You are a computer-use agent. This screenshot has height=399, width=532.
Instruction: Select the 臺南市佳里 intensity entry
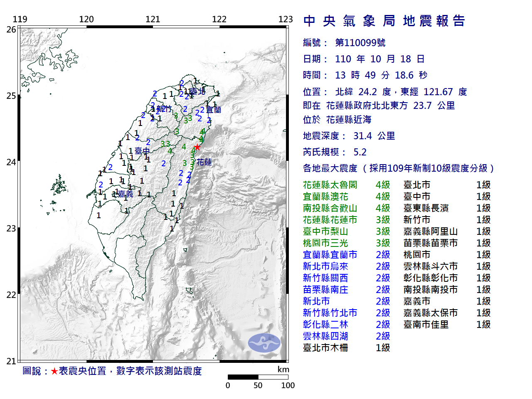426,325
